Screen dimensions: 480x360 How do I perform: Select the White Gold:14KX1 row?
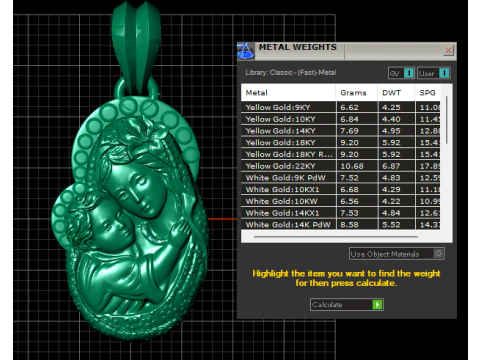coord(340,213)
